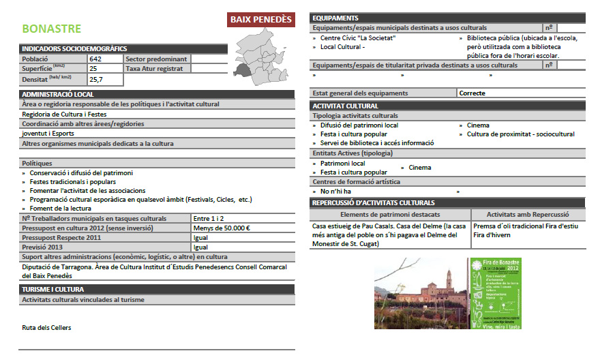615x364 pixels.
Task: Select Cultura de proximitat - sociocultural
Action: pyautogui.click(x=520, y=134)
